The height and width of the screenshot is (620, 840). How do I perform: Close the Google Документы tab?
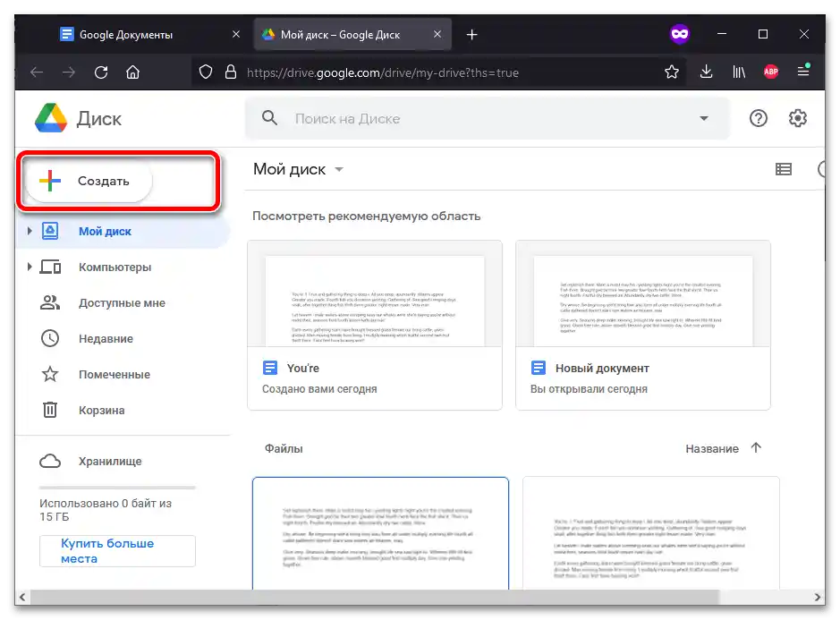[235, 34]
